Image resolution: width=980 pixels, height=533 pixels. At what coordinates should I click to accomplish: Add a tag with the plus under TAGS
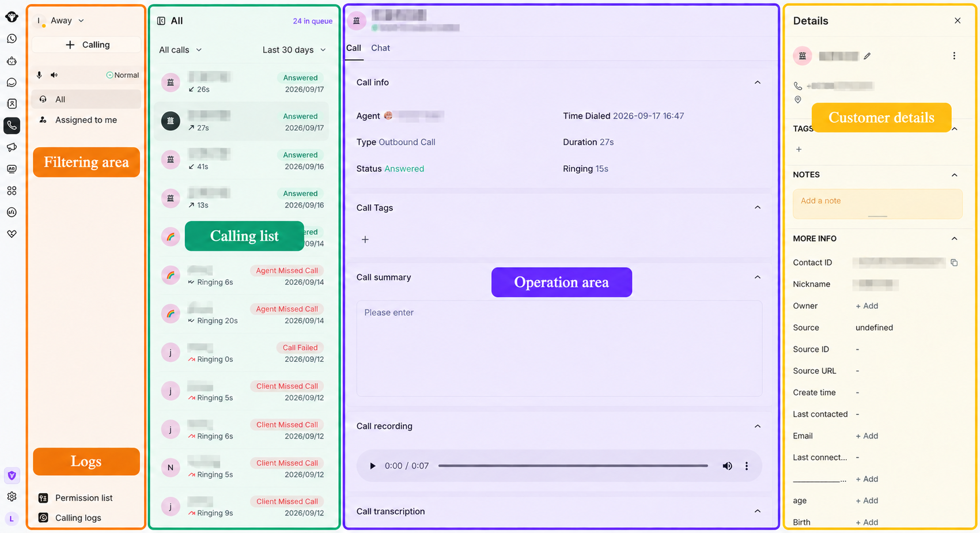(x=799, y=150)
